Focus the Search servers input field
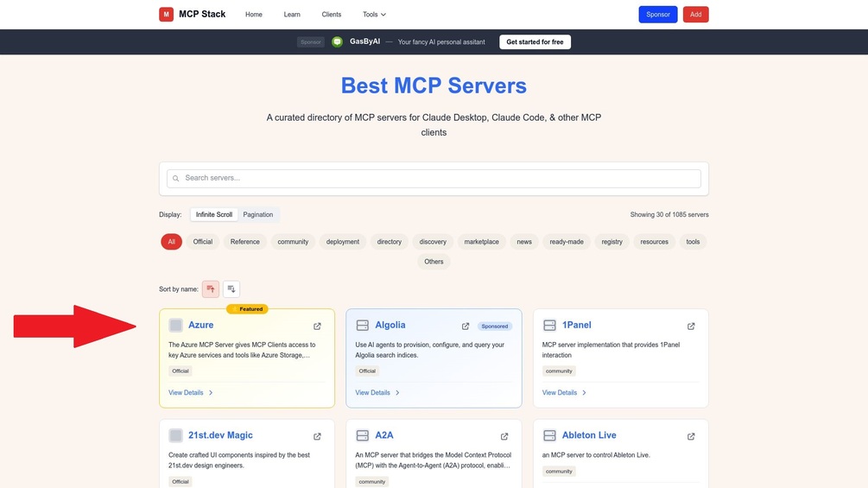Viewport: 868px width, 488px height. click(434, 178)
